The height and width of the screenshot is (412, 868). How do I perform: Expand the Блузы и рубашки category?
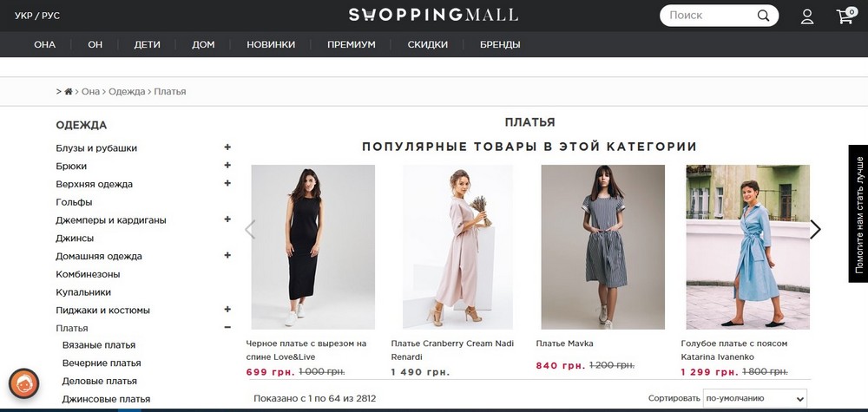tap(227, 147)
